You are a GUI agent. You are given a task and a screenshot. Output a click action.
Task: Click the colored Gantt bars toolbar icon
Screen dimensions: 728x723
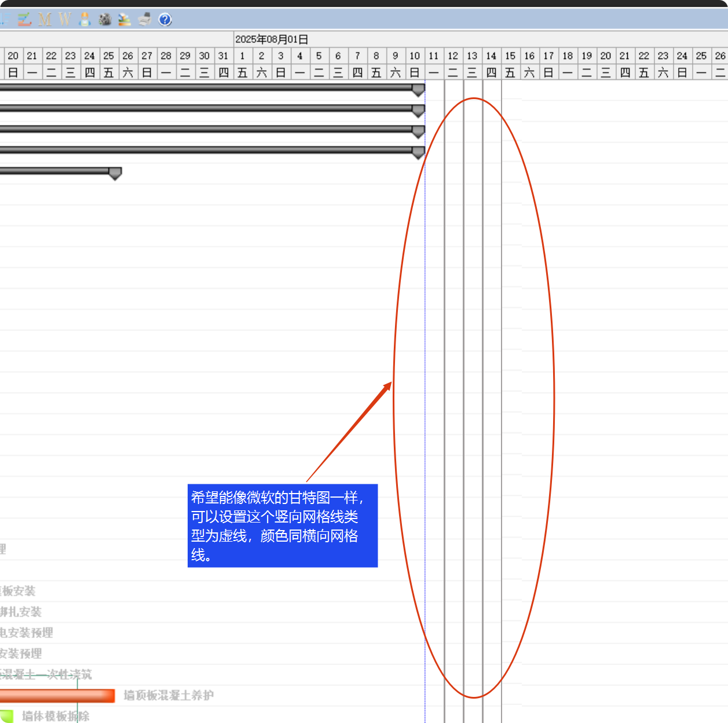tap(25, 20)
